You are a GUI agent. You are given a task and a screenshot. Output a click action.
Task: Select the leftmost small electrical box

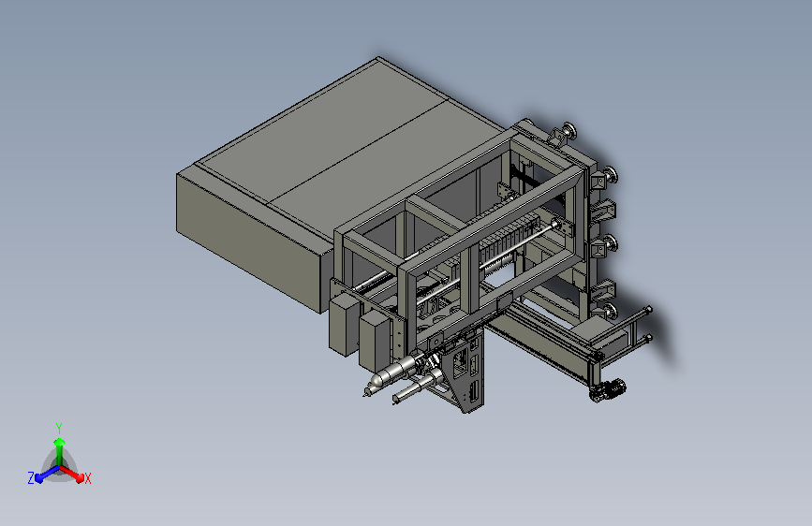pyautogui.click(x=344, y=324)
